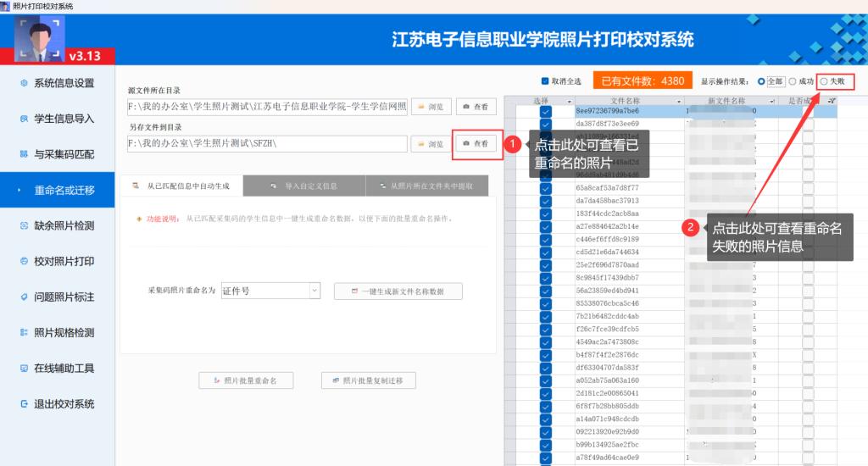
Task: Open the 证件号 rename dropdown
Action: coord(314,291)
